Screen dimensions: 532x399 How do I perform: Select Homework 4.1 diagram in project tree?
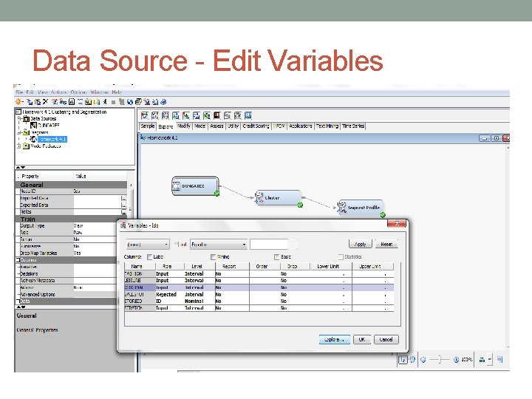52,139
